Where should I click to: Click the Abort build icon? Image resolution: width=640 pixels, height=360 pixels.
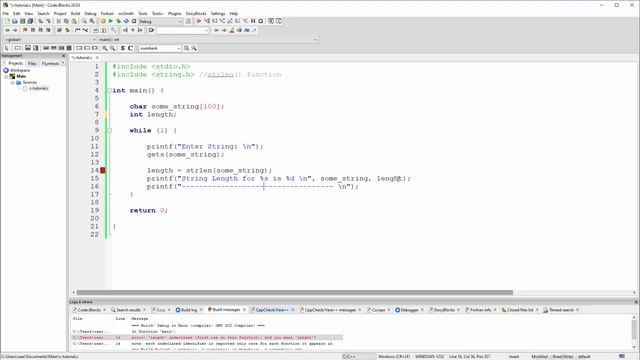tap(134, 21)
